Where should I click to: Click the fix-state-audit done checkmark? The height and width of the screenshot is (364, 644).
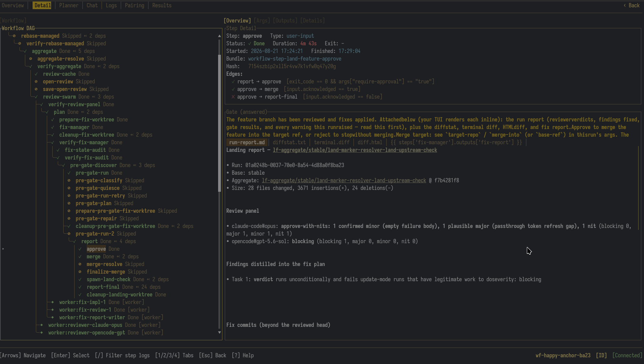tap(58, 150)
